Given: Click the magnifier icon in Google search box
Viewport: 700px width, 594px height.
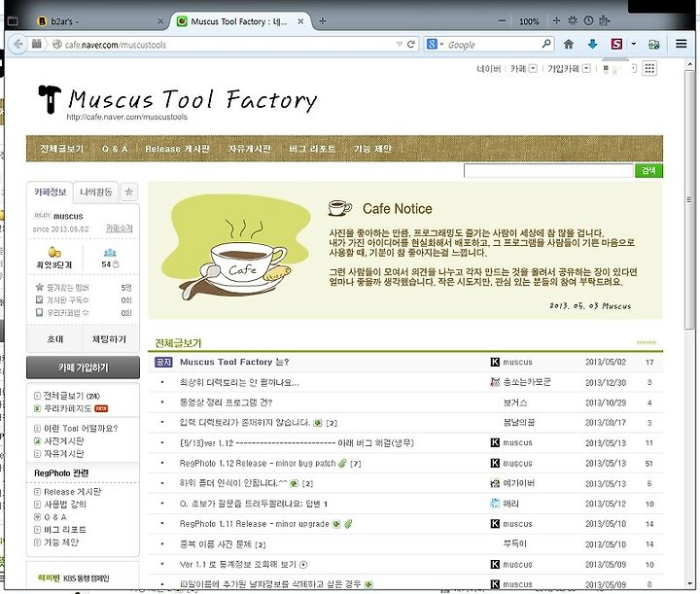Looking at the screenshot, I should (x=546, y=44).
